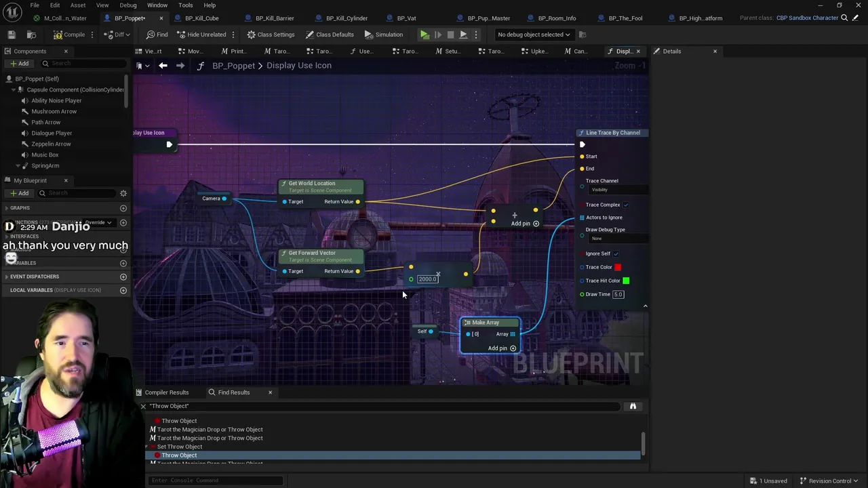Select the Mushroom Arrow component

54,111
